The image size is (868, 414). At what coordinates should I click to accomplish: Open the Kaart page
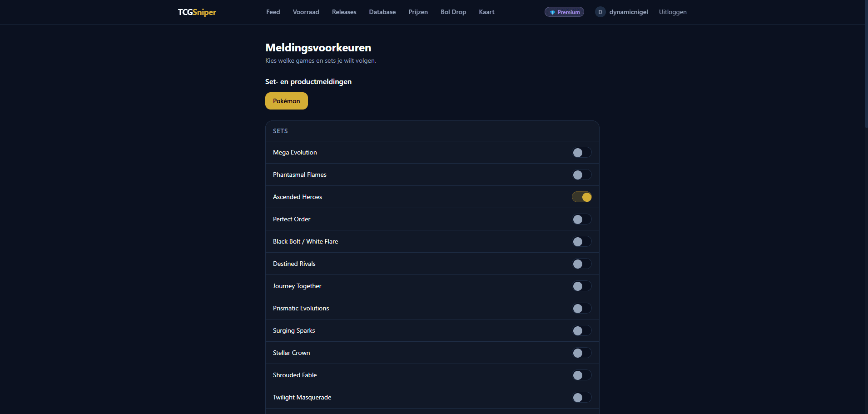[x=486, y=12]
